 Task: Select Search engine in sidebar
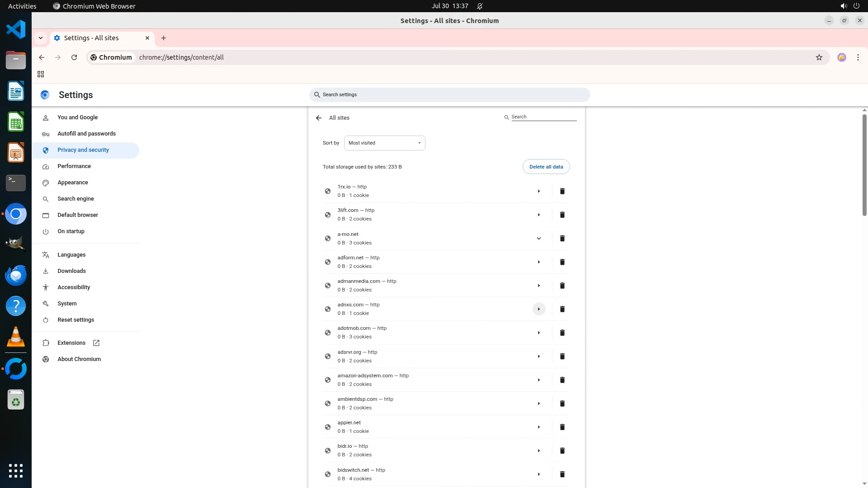coord(75,199)
